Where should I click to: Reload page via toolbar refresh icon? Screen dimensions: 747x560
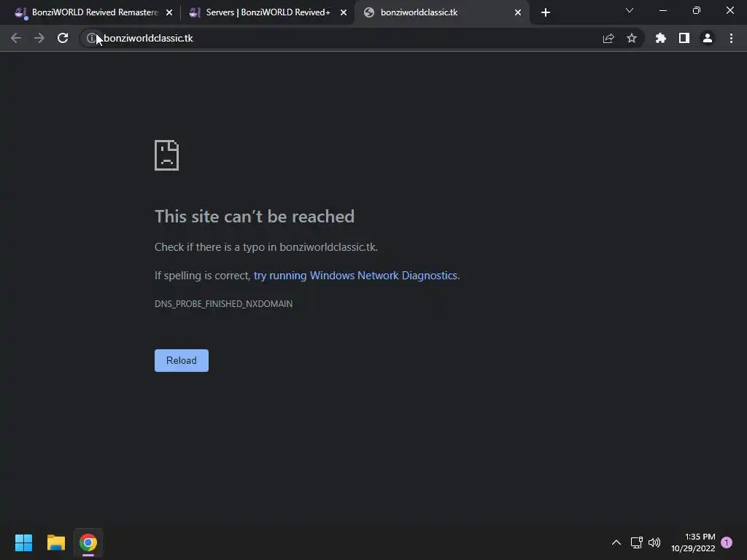point(63,38)
